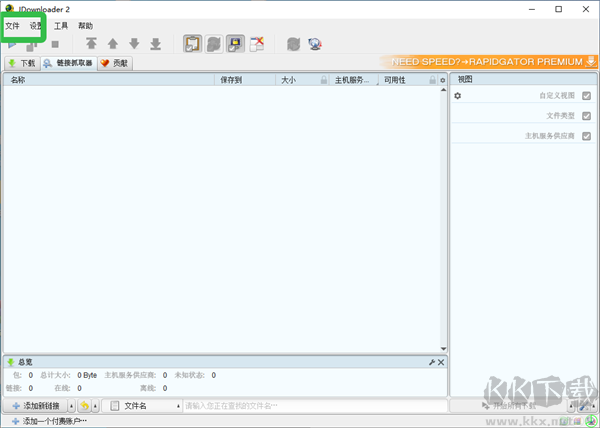Viewport: 600px width, 428px height.
Task: Sort by the 名称 column header
Action: 109,80
